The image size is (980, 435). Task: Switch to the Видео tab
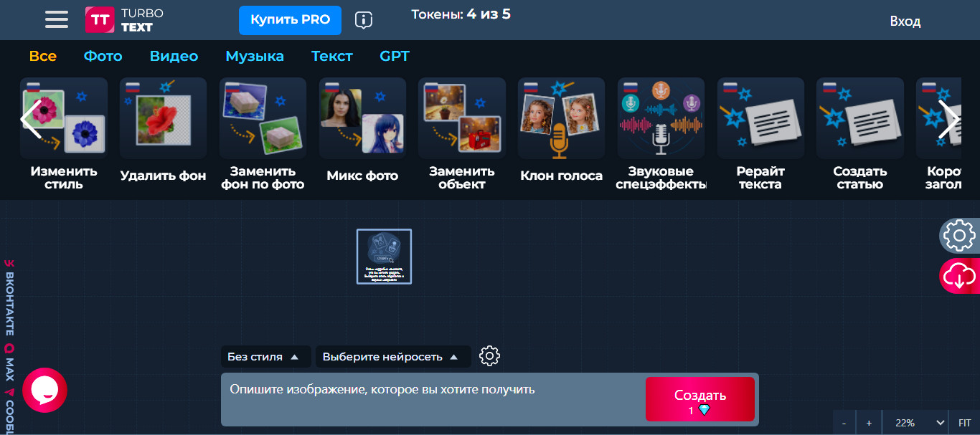(174, 56)
